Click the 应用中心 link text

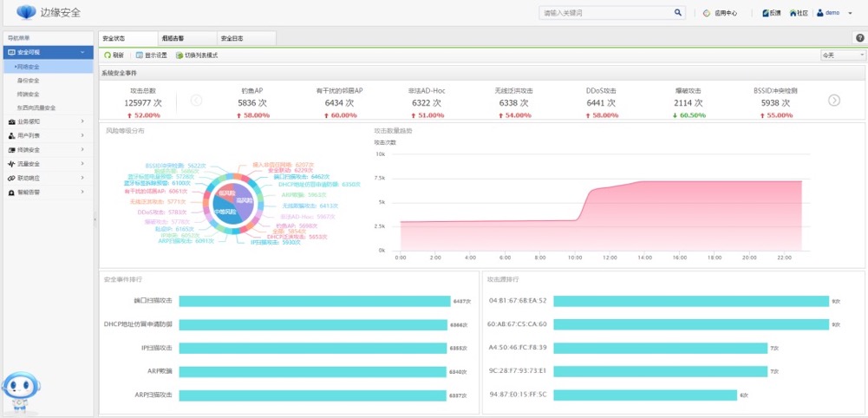(x=725, y=13)
